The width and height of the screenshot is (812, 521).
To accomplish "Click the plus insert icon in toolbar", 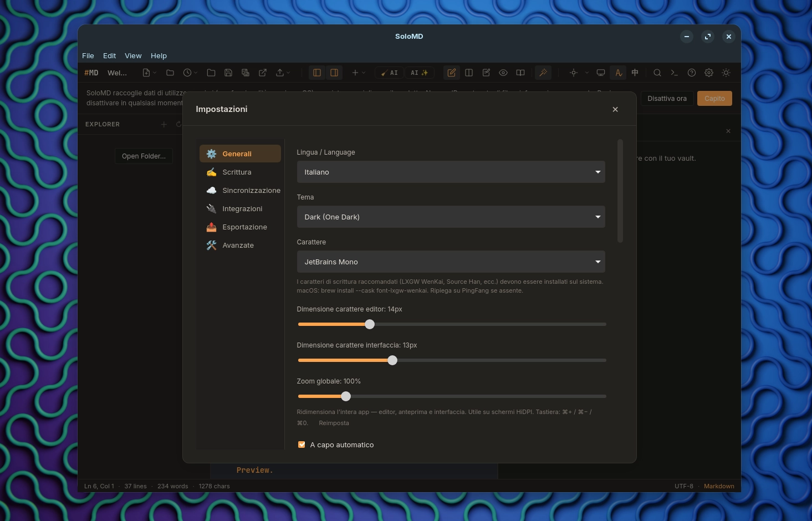I will 355,73.
